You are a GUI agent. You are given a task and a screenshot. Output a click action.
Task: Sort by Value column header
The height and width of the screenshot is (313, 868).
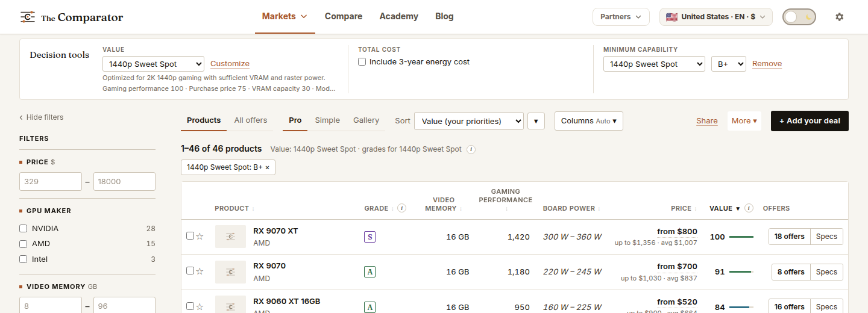click(725, 208)
